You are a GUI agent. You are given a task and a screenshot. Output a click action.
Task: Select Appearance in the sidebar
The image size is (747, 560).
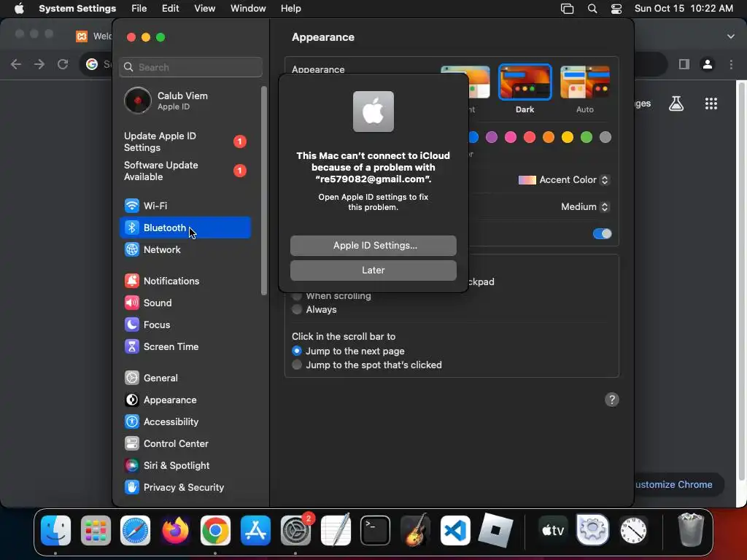coord(185,400)
